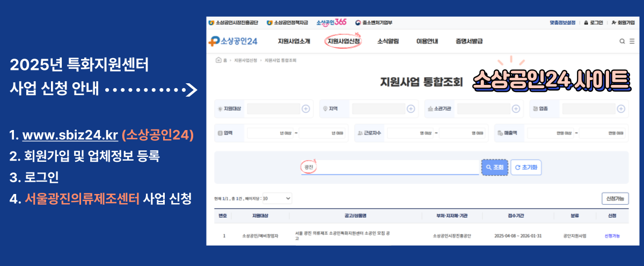Click 매출액 maximum amount field
The image size is (644, 266).
[x=602, y=133]
